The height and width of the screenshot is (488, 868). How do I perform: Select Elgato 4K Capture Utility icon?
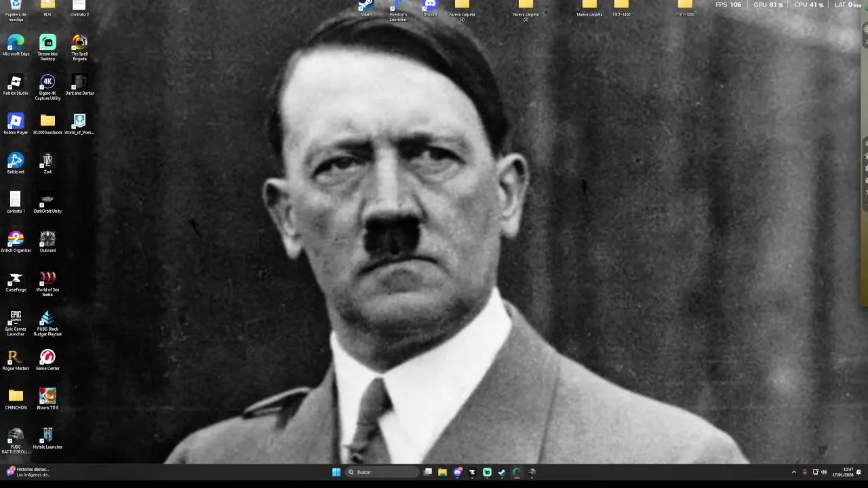click(47, 87)
